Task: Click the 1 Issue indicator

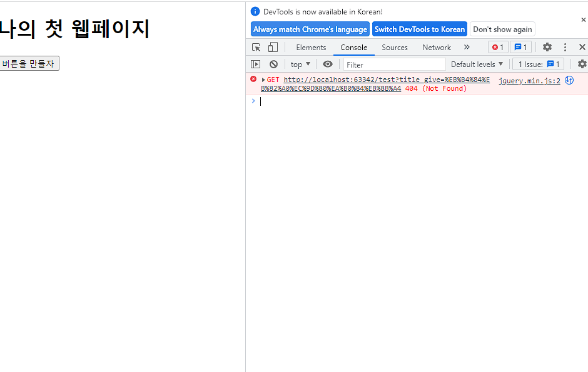Action: point(539,64)
